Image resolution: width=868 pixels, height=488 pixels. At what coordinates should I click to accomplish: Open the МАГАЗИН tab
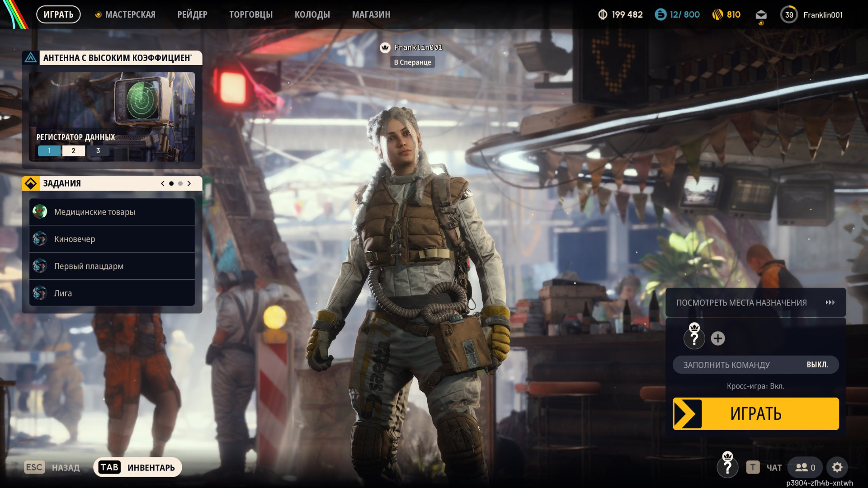tap(371, 14)
